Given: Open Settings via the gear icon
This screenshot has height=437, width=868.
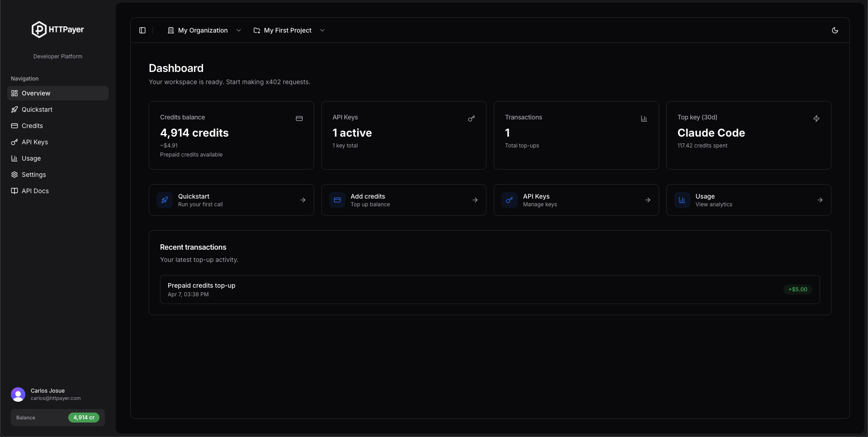Looking at the screenshot, I should (14, 175).
